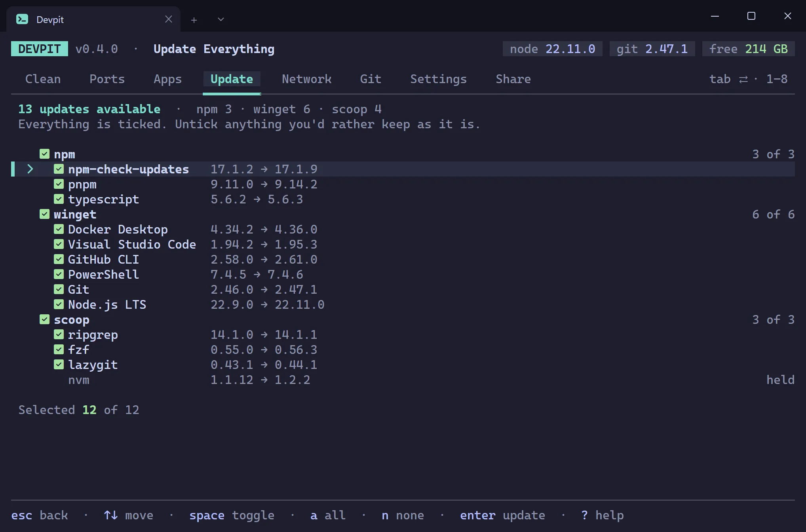Click the 'a all' select-all shortcut
This screenshot has height=532, width=806.
(x=328, y=515)
